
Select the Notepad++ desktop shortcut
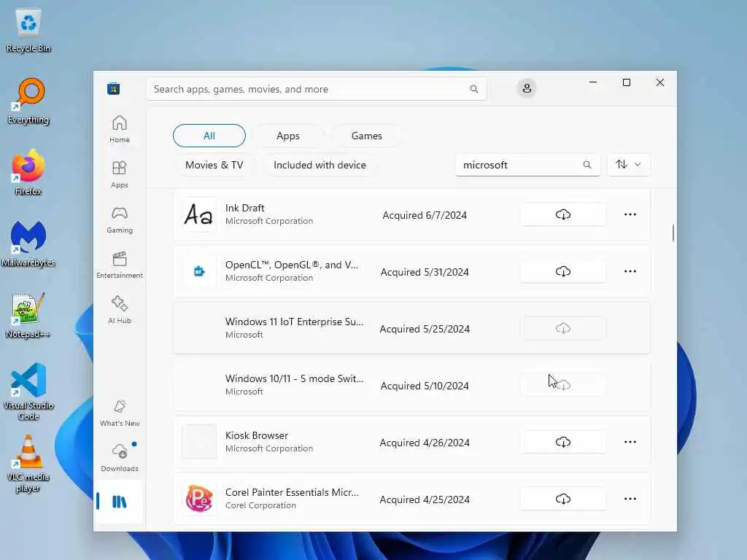[x=28, y=315]
